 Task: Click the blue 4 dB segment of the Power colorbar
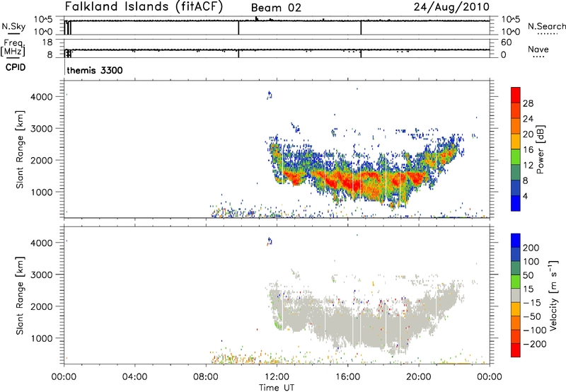coord(516,203)
